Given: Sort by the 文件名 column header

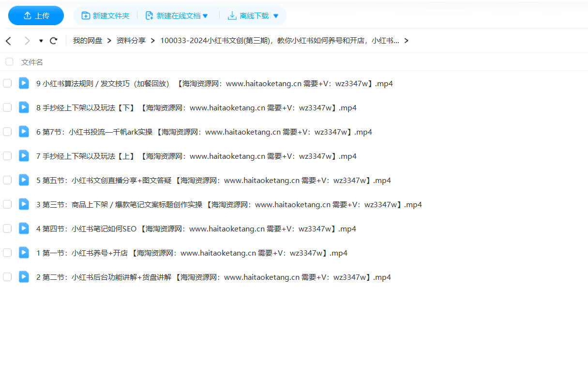Looking at the screenshot, I should tap(32, 62).
